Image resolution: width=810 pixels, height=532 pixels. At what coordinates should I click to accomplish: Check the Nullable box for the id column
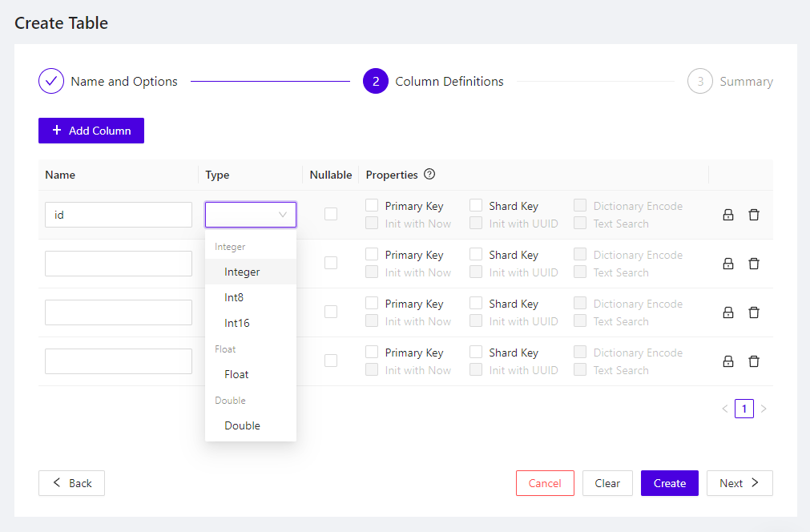point(331,214)
